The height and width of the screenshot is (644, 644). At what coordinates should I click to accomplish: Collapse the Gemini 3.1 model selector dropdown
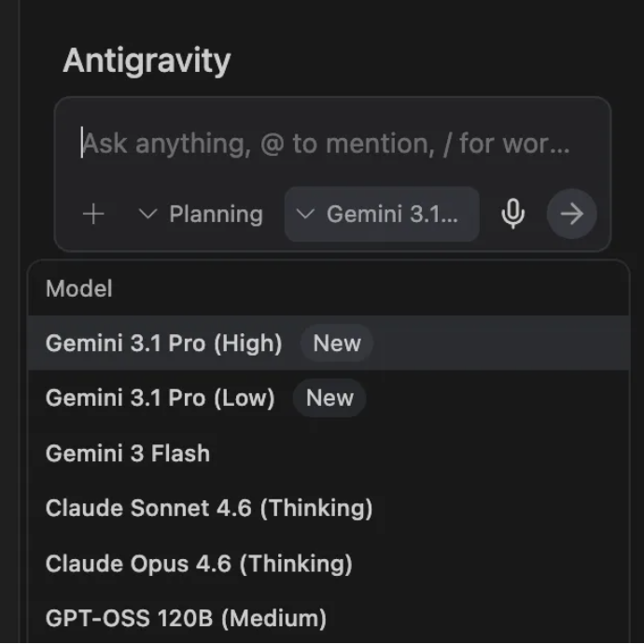382,215
